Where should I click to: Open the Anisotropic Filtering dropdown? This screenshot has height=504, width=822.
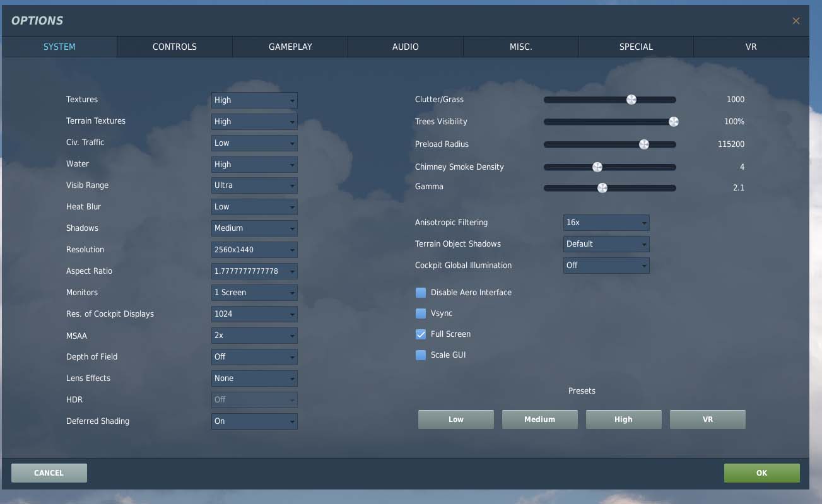click(606, 223)
